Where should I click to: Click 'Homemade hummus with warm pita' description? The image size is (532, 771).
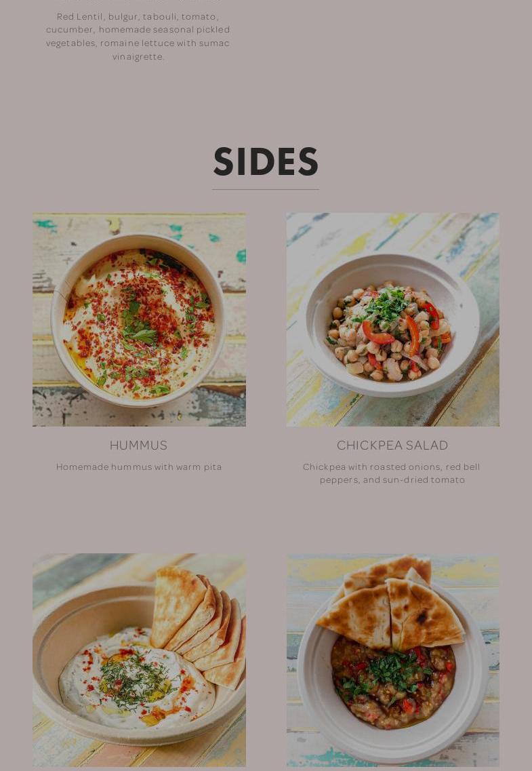click(139, 467)
